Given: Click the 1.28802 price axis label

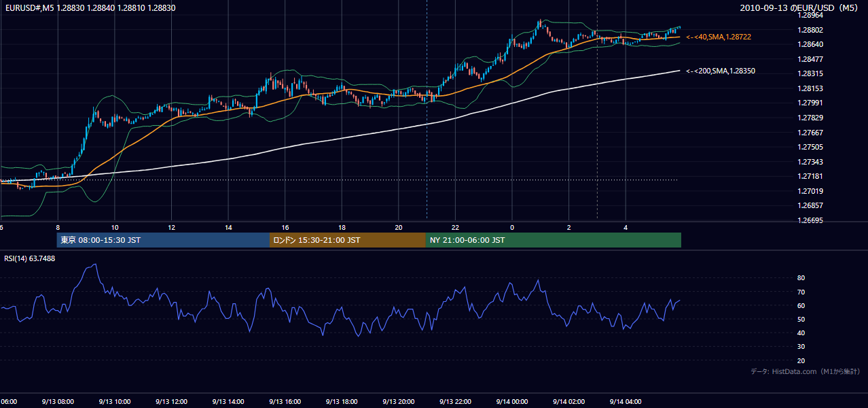Looking at the screenshot, I should (810, 30).
